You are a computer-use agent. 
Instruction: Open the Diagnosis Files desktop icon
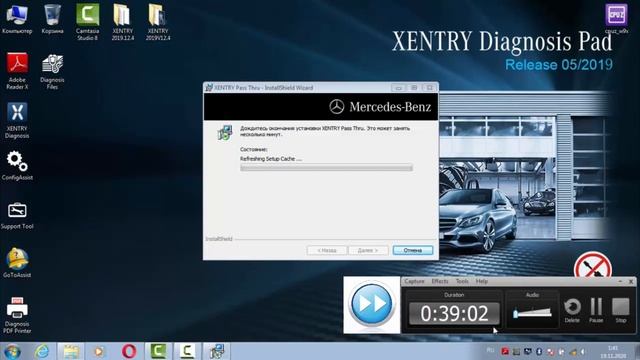52,72
